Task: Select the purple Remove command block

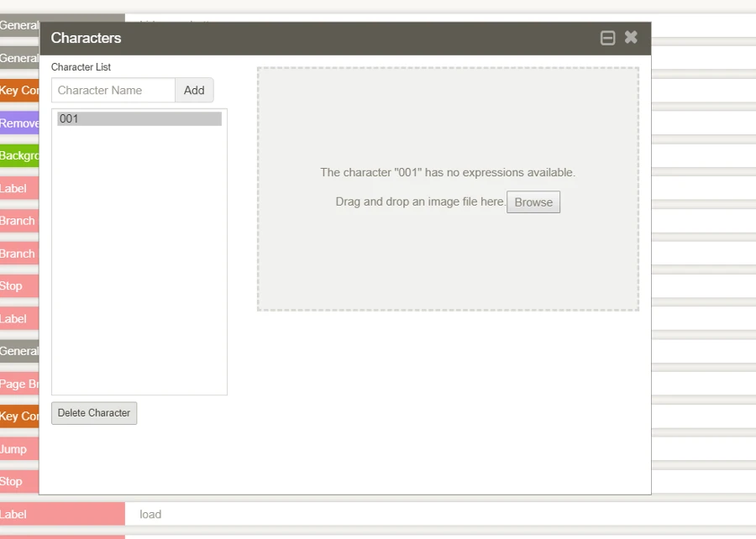Action: pos(19,123)
